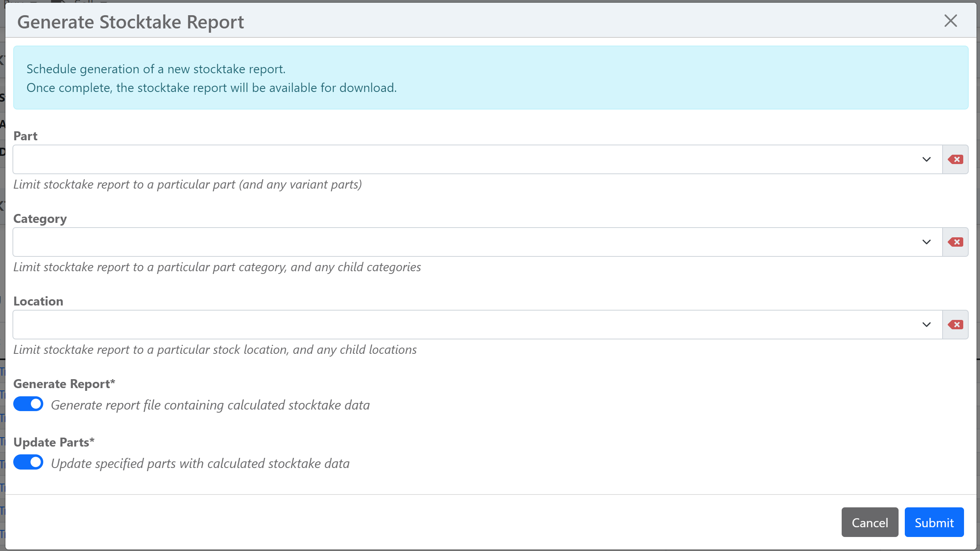Expand the Location dropdown arrow

tap(926, 325)
